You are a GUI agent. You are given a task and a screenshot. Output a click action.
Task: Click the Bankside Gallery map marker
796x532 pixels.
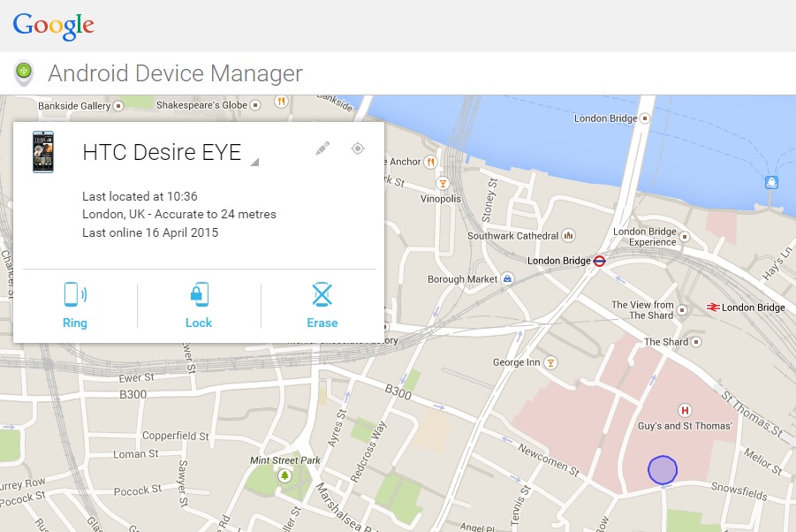coord(118,105)
